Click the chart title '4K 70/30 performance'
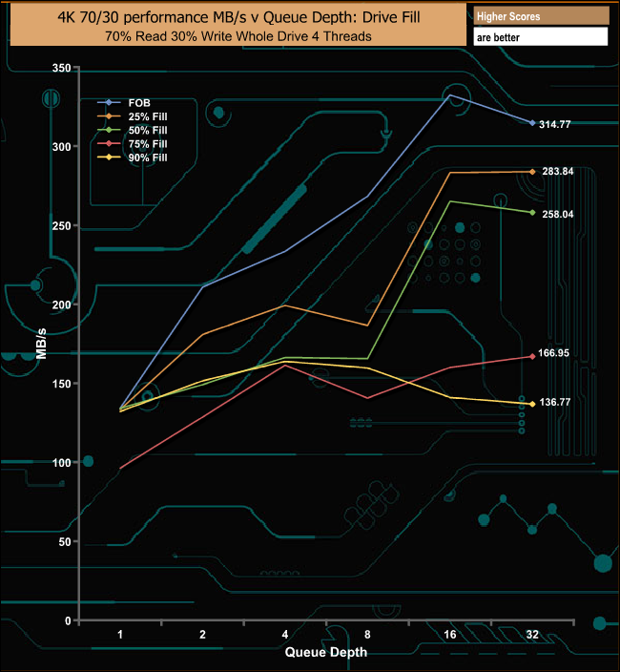The image size is (620, 672). pos(237,16)
